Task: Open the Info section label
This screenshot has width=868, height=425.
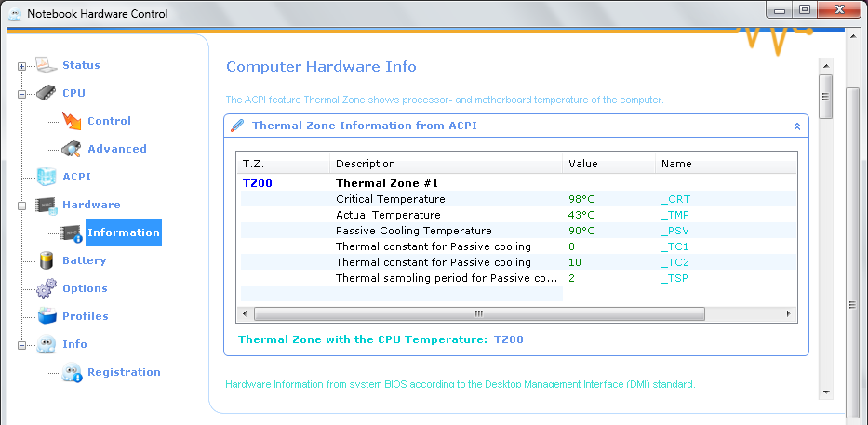Action: point(74,344)
